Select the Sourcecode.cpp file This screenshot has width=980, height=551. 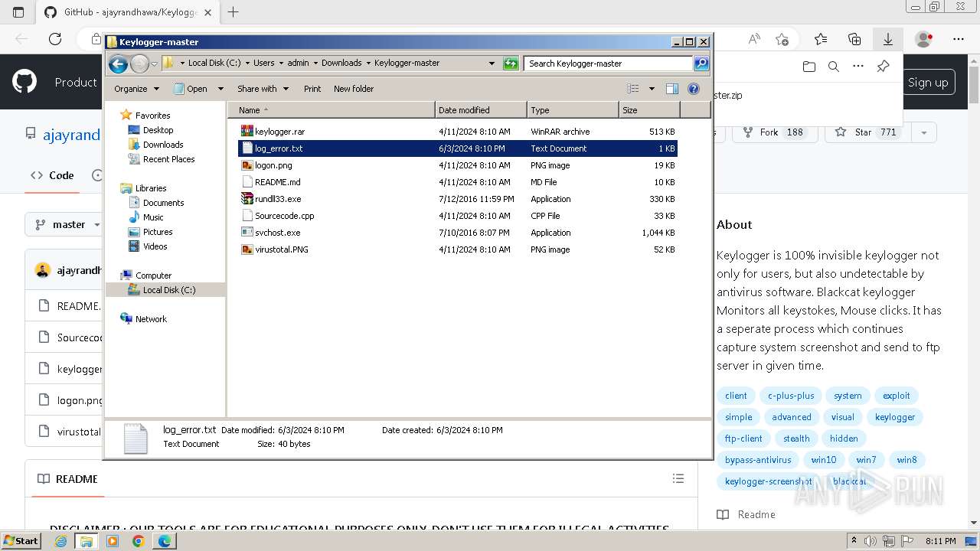[284, 216]
